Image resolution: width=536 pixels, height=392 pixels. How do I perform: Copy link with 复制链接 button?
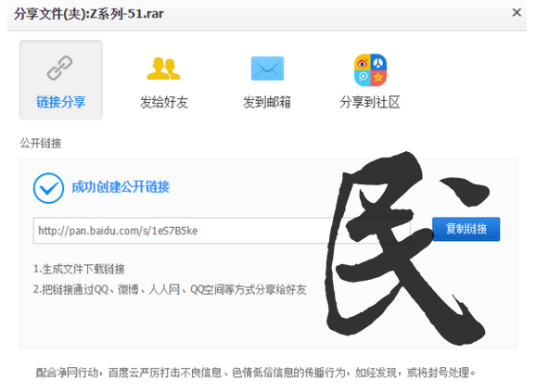tap(466, 229)
